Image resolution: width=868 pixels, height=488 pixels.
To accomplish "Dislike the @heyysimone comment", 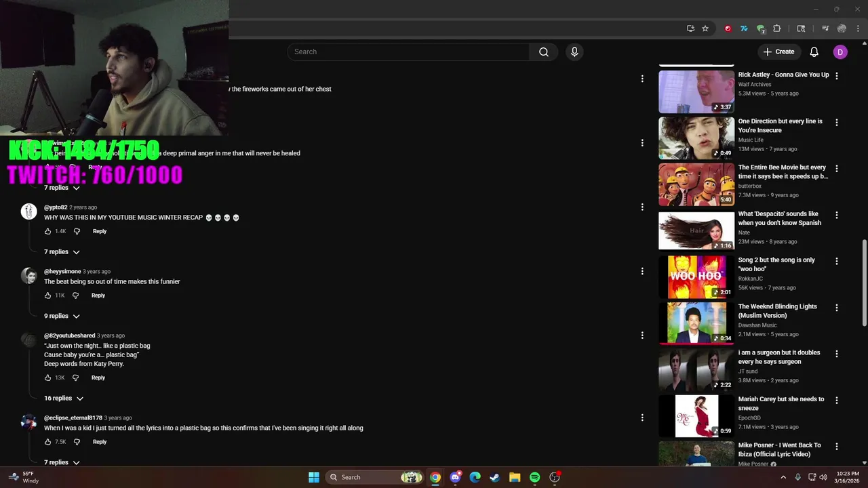I will coord(75,296).
